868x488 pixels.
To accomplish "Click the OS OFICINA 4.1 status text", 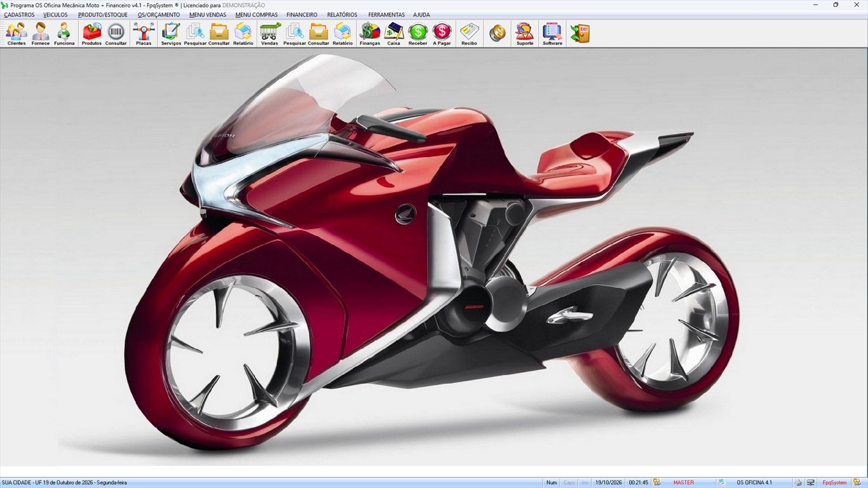I will 754,482.
